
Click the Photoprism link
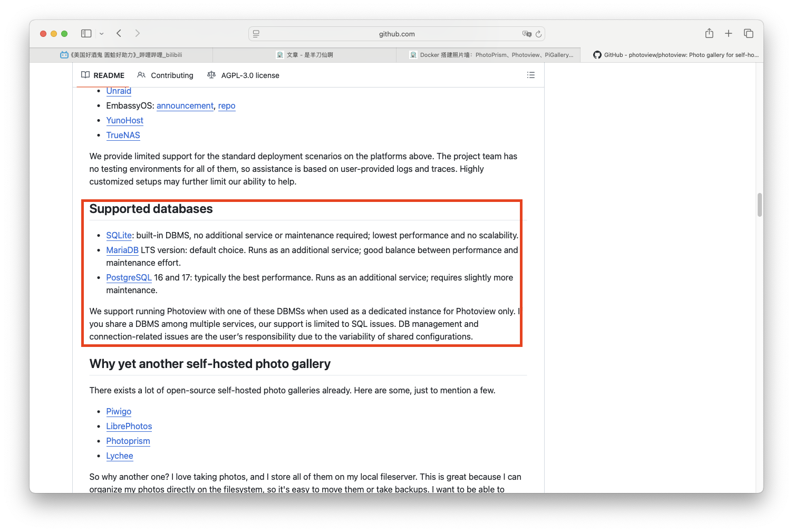point(128,441)
